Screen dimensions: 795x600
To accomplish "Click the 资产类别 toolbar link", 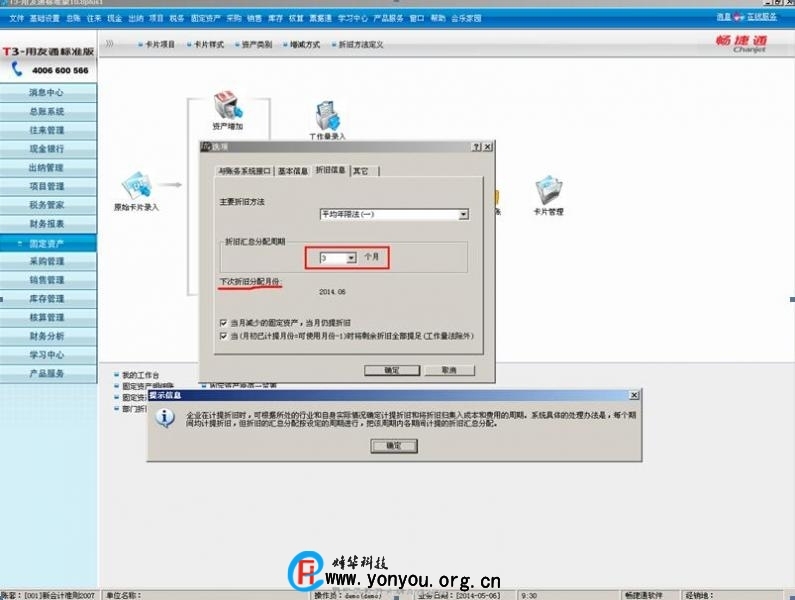I will pyautogui.click(x=257, y=45).
